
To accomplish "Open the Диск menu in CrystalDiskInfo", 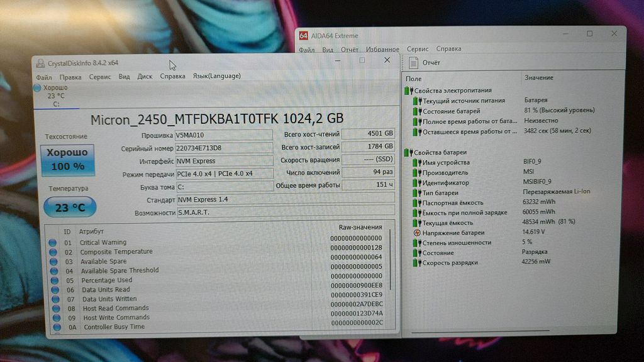I will pos(145,77).
